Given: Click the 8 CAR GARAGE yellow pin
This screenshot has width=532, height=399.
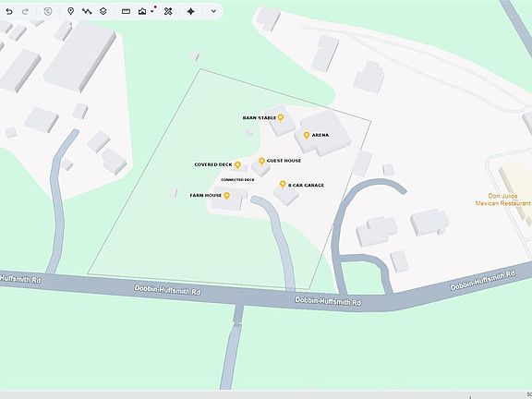Looking at the screenshot, I should click(283, 184).
